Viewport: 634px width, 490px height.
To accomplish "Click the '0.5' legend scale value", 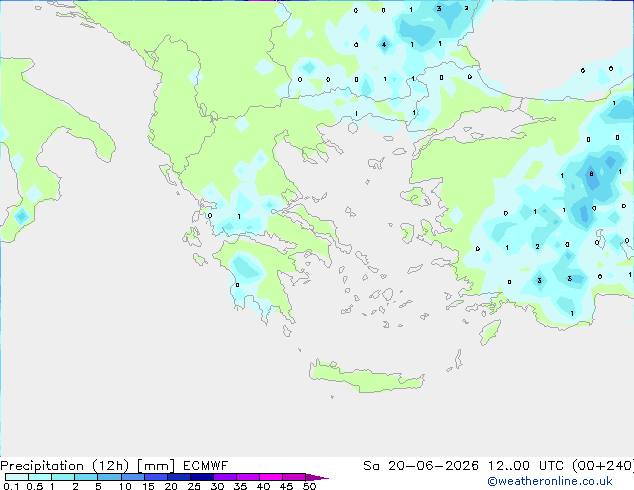I will 34,486.
